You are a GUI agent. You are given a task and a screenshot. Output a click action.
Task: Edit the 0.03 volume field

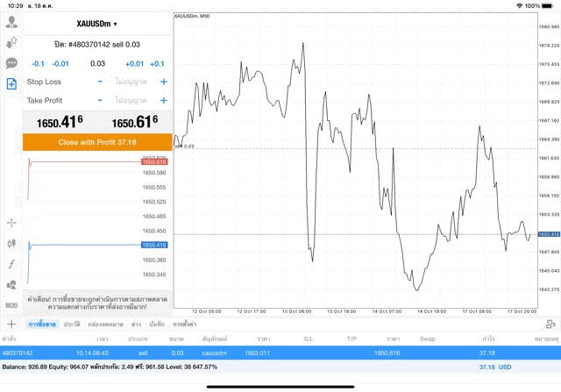[97, 64]
